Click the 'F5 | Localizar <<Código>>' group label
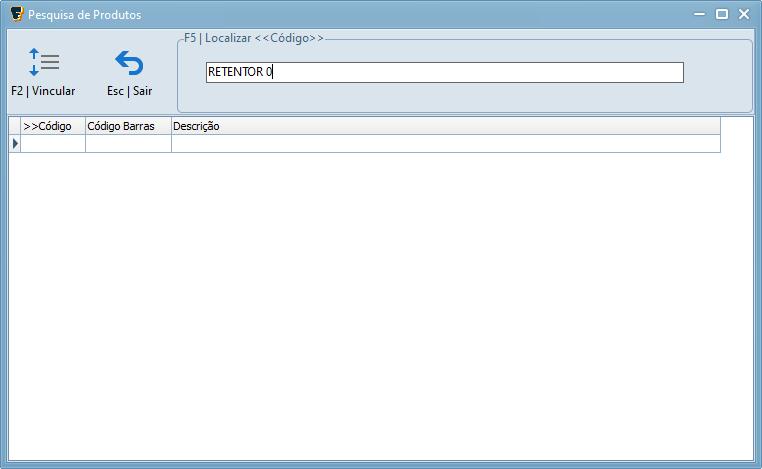This screenshot has height=469, width=762. click(x=254, y=38)
